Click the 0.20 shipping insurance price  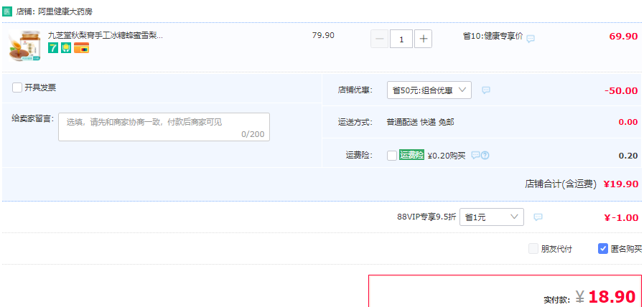628,156
